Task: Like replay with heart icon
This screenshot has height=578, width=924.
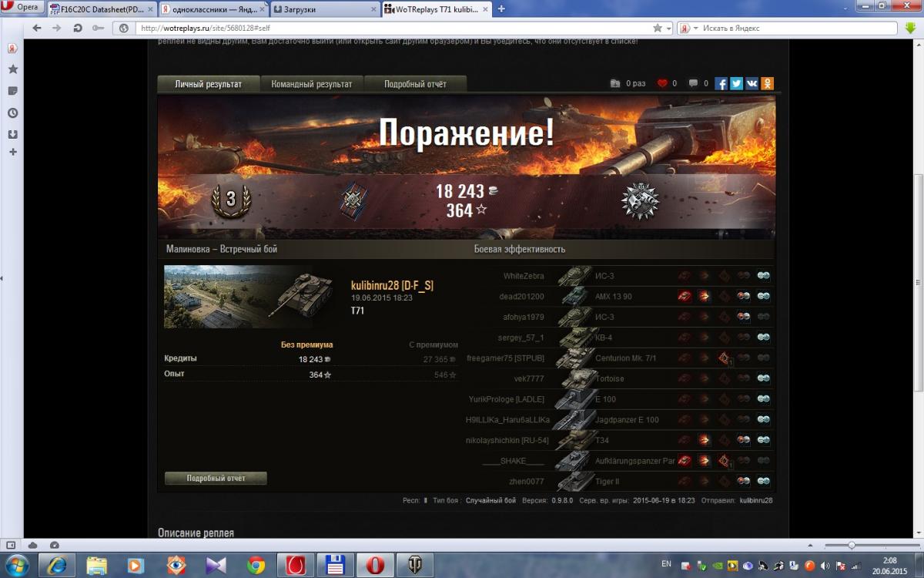Action: (662, 83)
